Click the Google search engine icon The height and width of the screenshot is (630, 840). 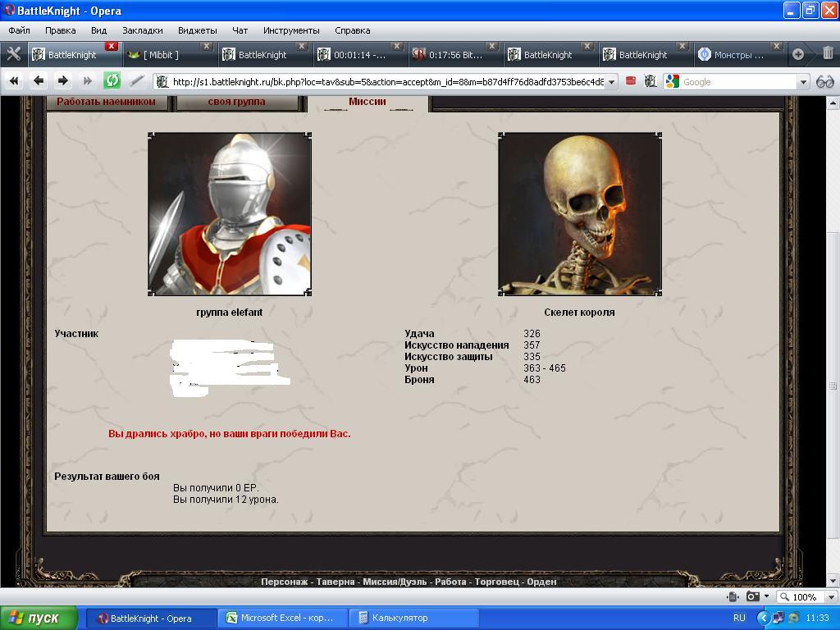click(672, 81)
